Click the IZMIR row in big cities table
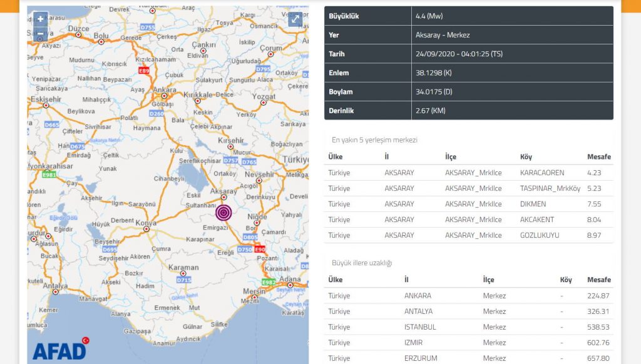Screen dimensions: 641x364 [x=468, y=342]
